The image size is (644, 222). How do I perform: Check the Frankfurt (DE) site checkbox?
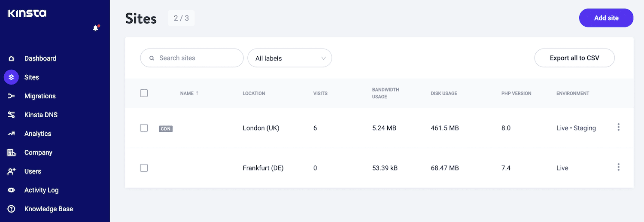(144, 168)
